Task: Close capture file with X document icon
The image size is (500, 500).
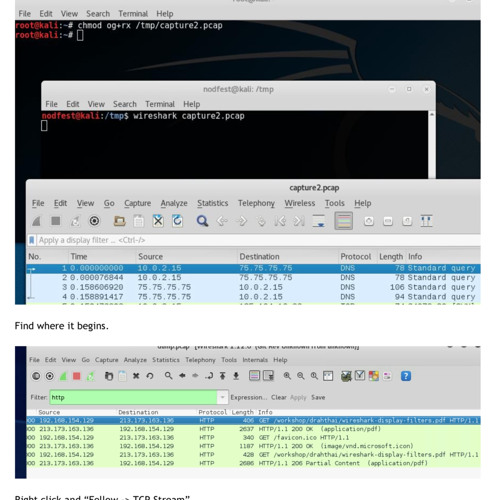Action: (x=158, y=221)
